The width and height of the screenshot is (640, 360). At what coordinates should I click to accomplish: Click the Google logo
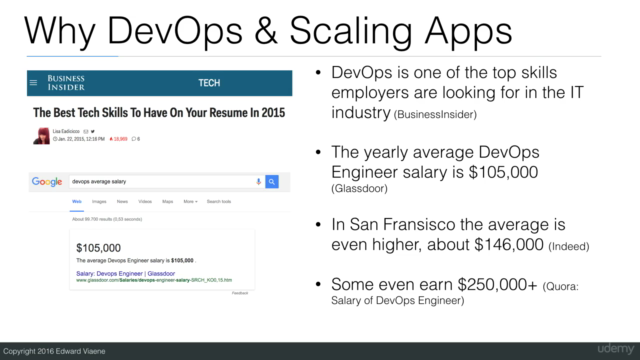pyautogui.click(x=47, y=182)
